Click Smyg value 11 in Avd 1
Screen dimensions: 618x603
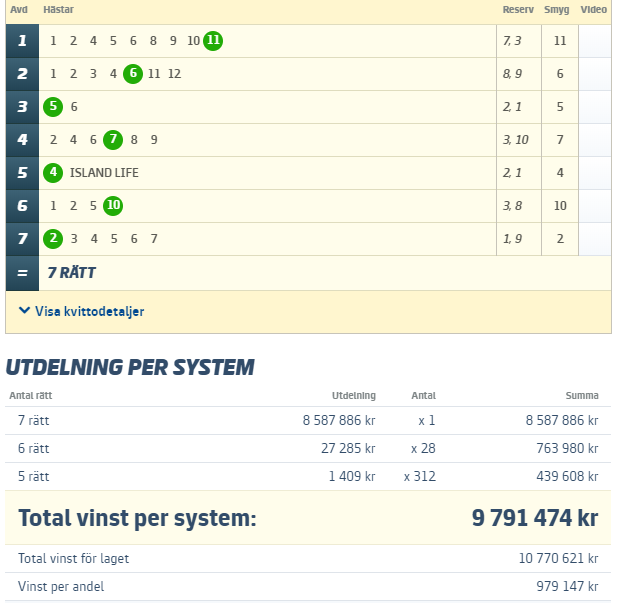click(x=560, y=41)
